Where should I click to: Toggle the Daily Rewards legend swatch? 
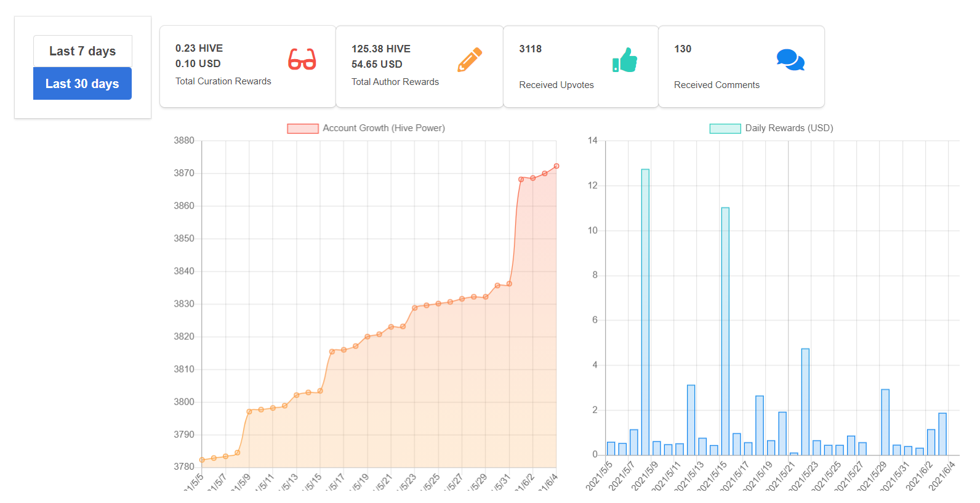tap(725, 128)
